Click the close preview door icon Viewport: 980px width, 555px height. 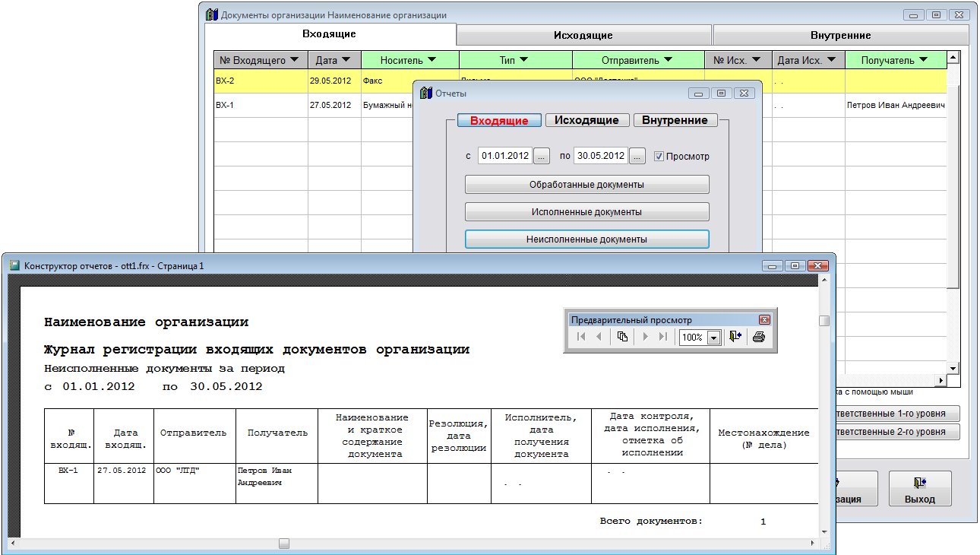coord(735,337)
